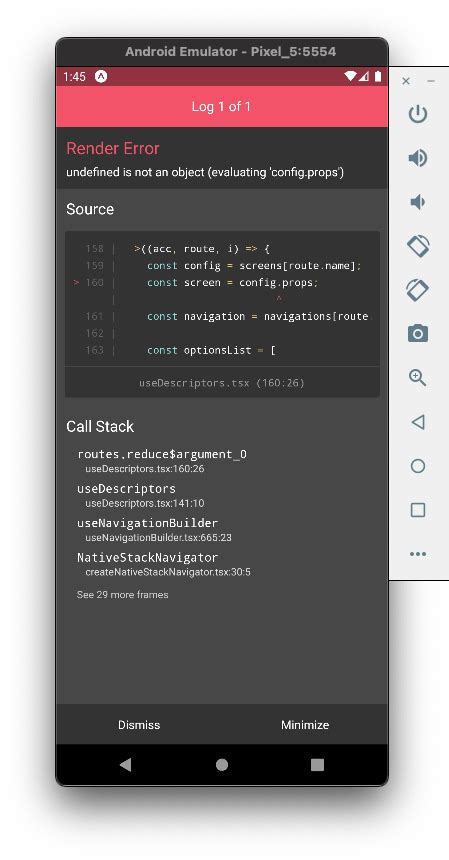Rotate the device left using the rotate icon
The image size is (449, 860).
click(x=418, y=246)
